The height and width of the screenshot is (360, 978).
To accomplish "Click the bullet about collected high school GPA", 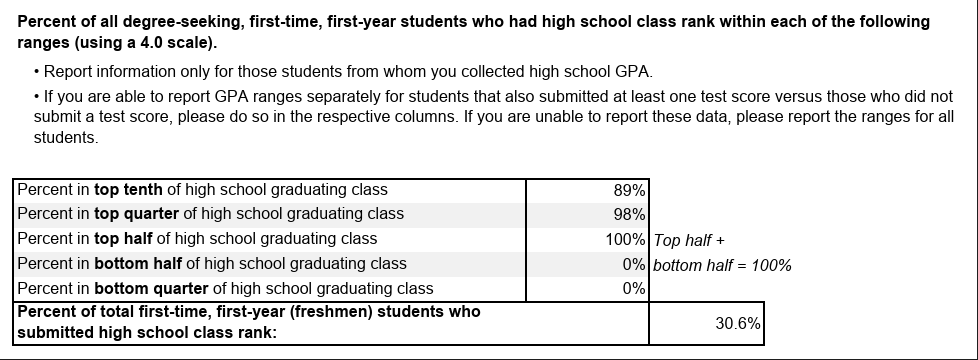I will [x=344, y=72].
